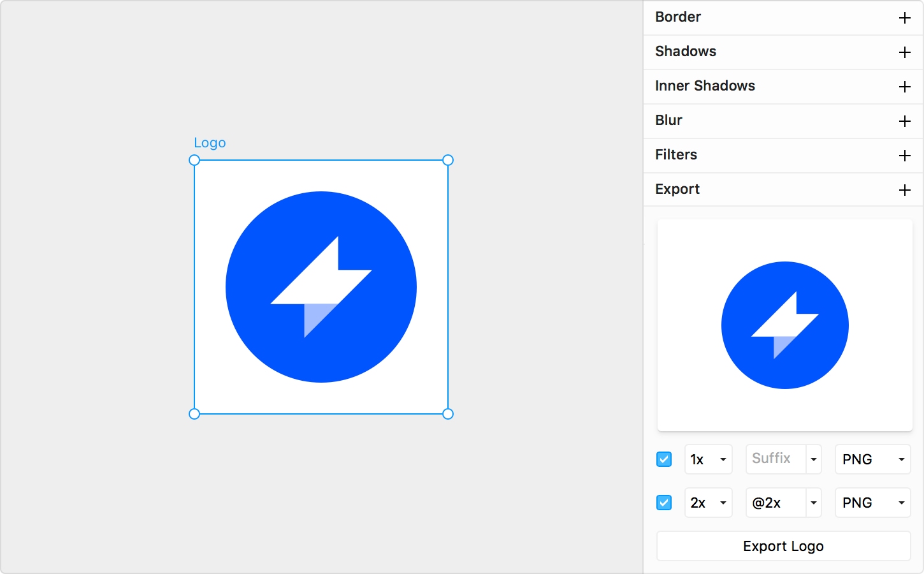Click the blue lightning logo on the artboard
Viewport: 924px width, 574px height.
[321, 287]
